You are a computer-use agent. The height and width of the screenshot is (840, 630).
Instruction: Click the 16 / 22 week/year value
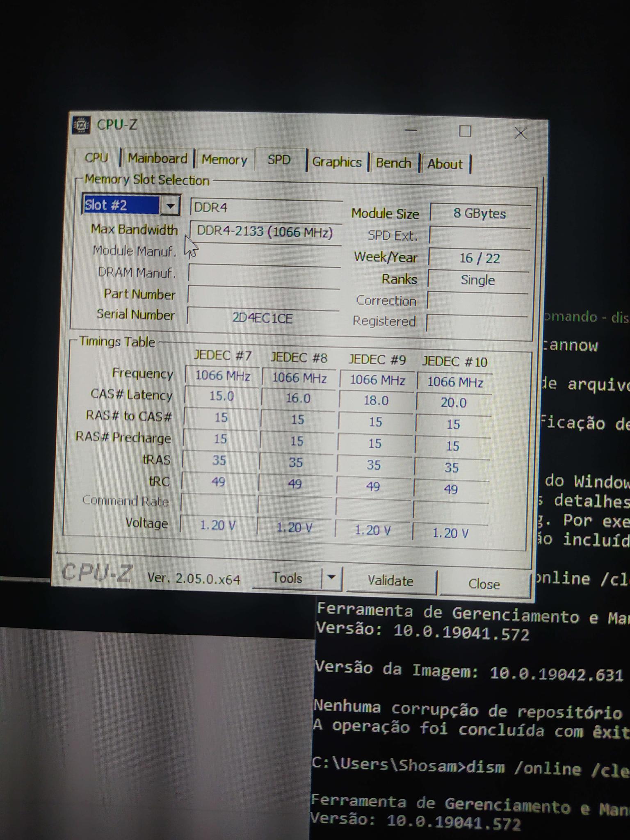click(x=479, y=258)
